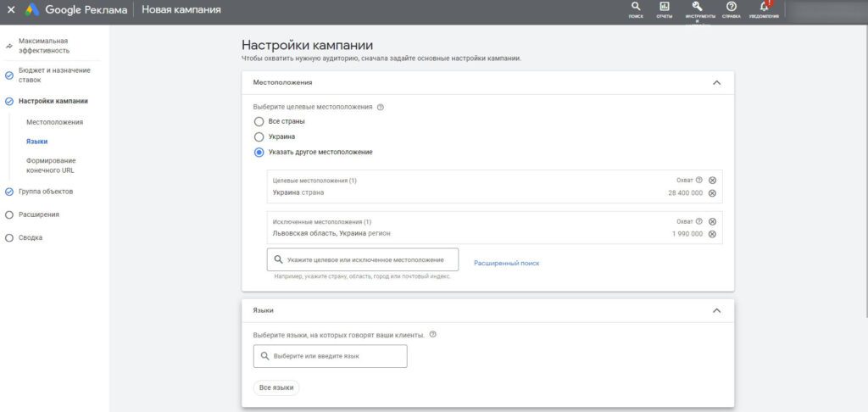This screenshot has width=868, height=412.
Task: Select the "Все страны" radio option
Action: [259, 121]
